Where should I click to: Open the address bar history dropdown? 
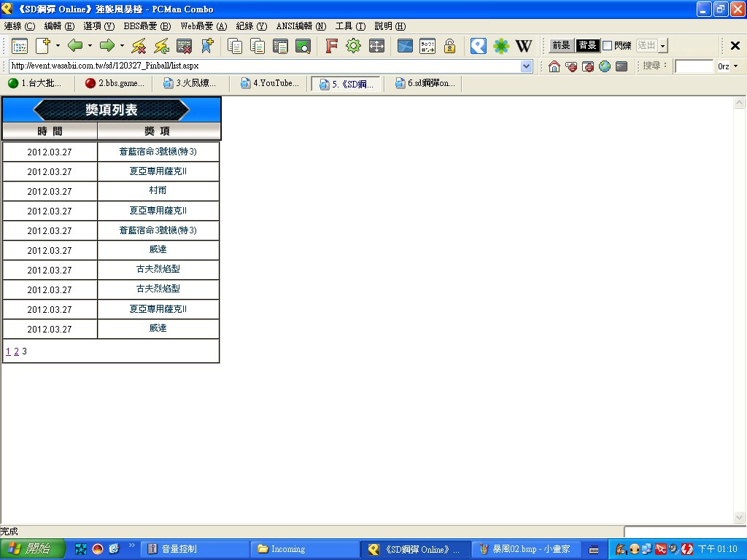pyautogui.click(x=527, y=66)
